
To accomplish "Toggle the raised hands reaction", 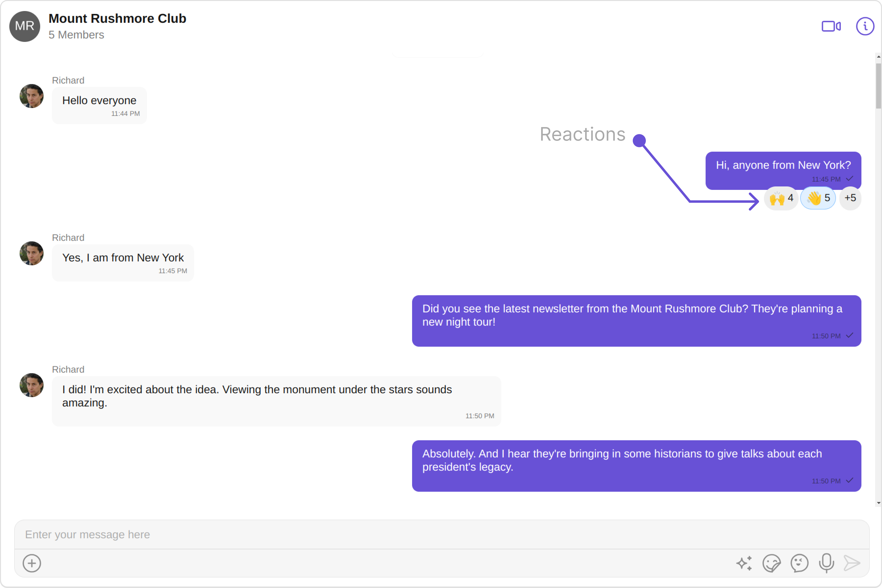I will (781, 198).
